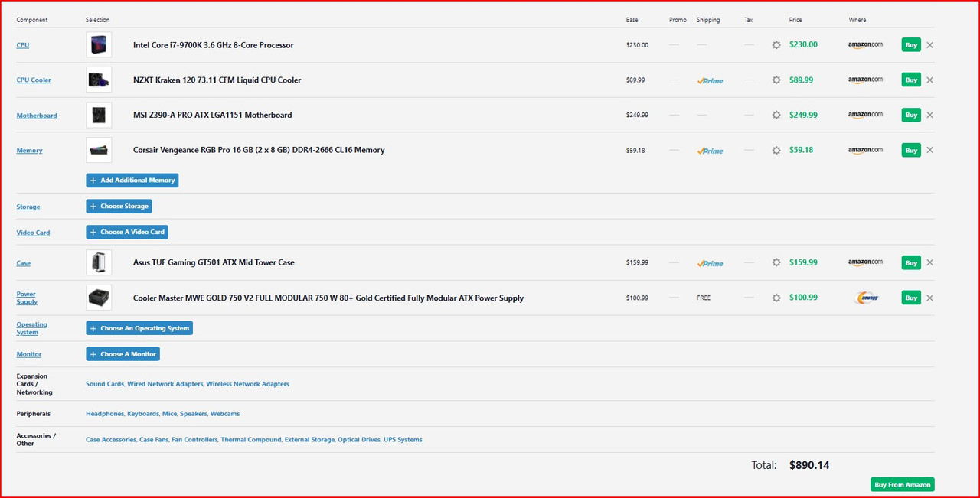Buy the Asus TUF Gaming case
Viewport: 980px width, 498px height.
coord(911,263)
